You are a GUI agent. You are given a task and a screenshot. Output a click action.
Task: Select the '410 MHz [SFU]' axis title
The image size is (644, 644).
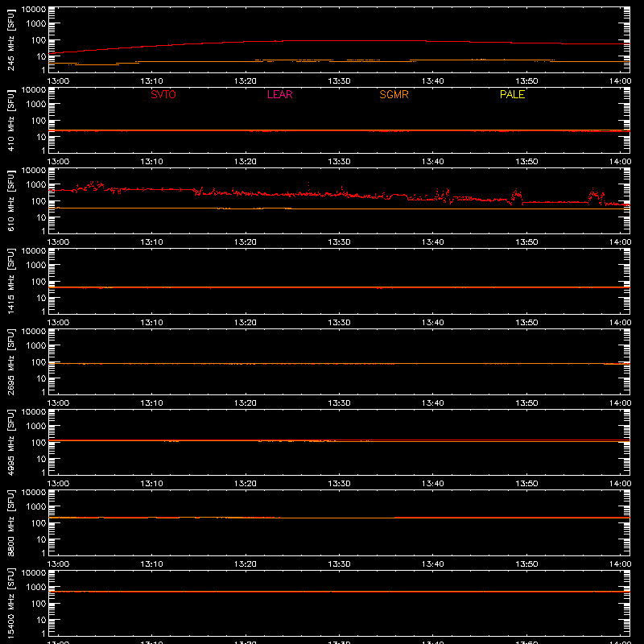pyautogui.click(x=11, y=121)
